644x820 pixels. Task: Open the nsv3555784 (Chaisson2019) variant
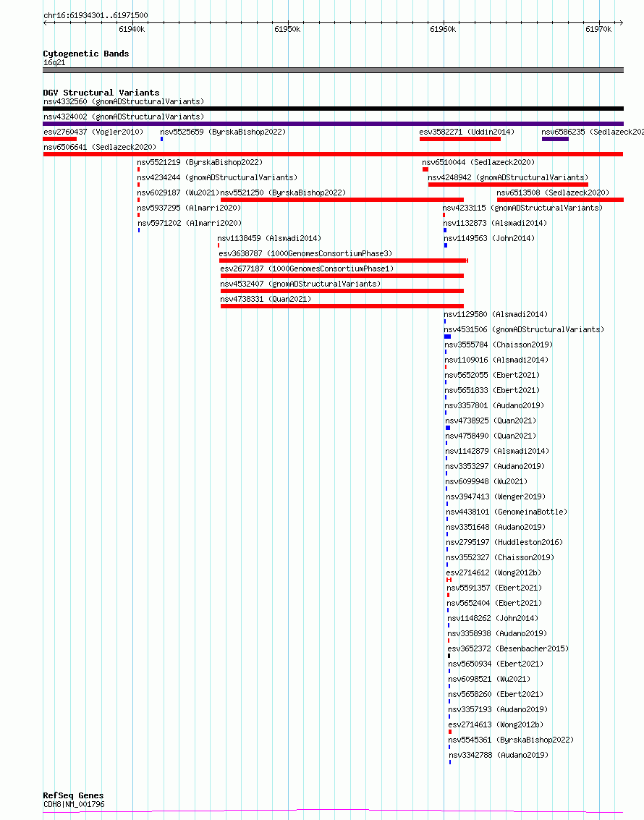point(499,344)
